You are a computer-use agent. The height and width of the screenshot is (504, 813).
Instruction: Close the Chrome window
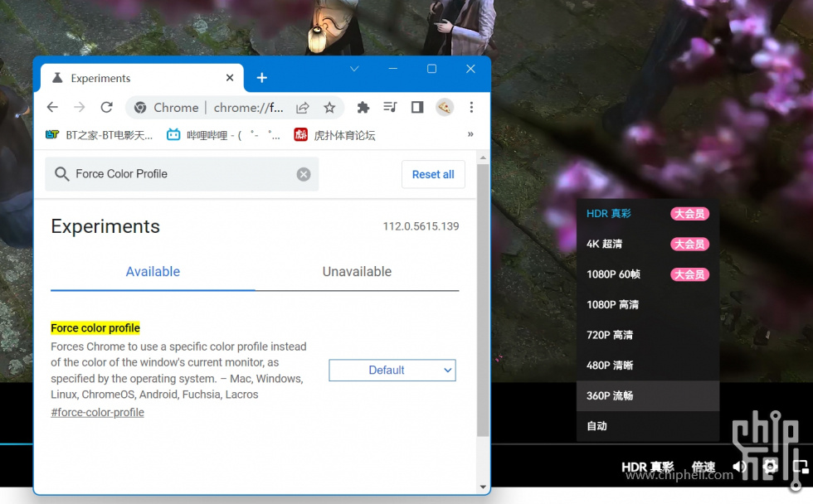[470, 69]
